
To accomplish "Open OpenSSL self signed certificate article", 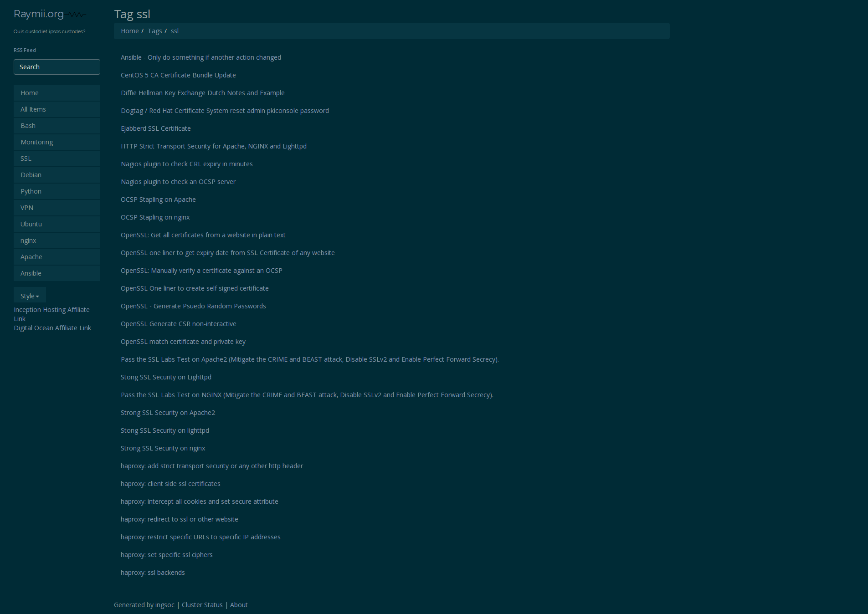I will [x=195, y=288].
